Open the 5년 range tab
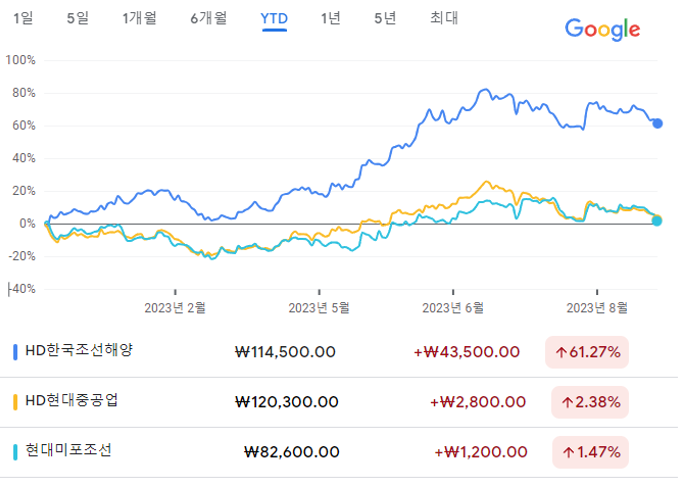Viewport: 688px width, 489px height. point(385,18)
